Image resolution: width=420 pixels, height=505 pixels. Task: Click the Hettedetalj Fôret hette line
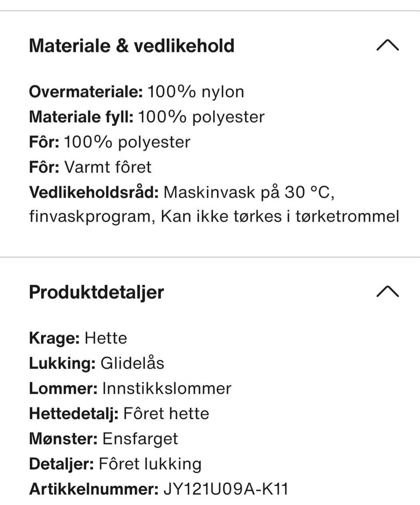pos(119,414)
